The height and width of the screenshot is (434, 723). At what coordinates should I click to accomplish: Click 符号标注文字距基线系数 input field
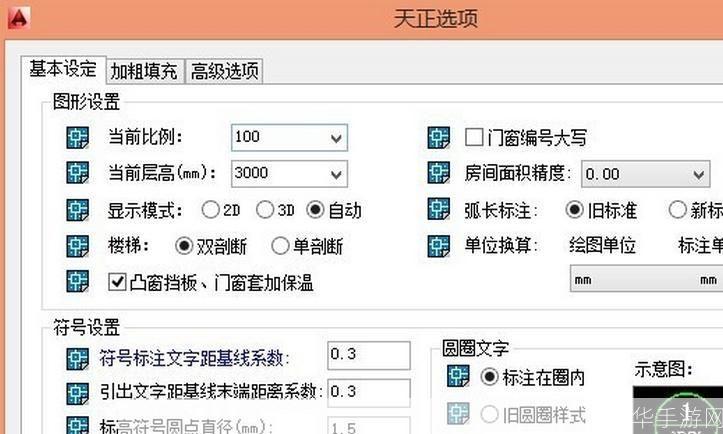point(369,355)
